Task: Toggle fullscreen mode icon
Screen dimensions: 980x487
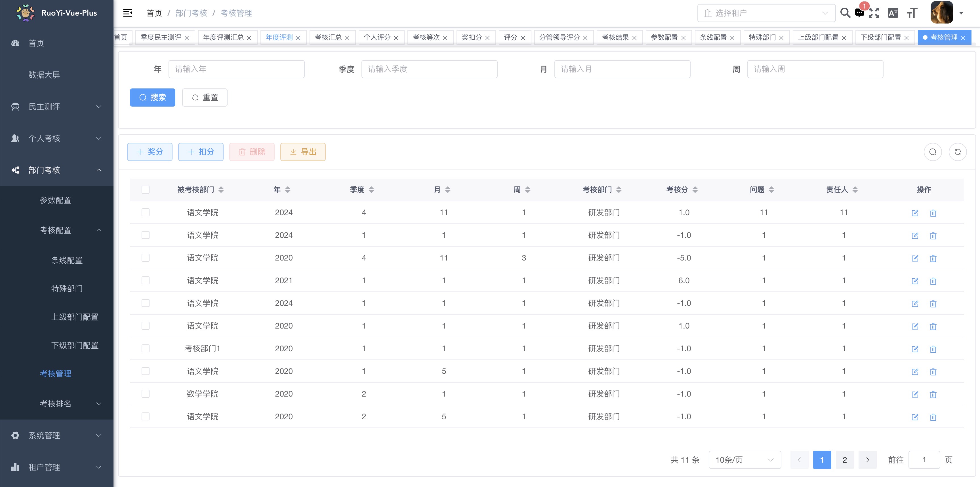Action: point(874,13)
